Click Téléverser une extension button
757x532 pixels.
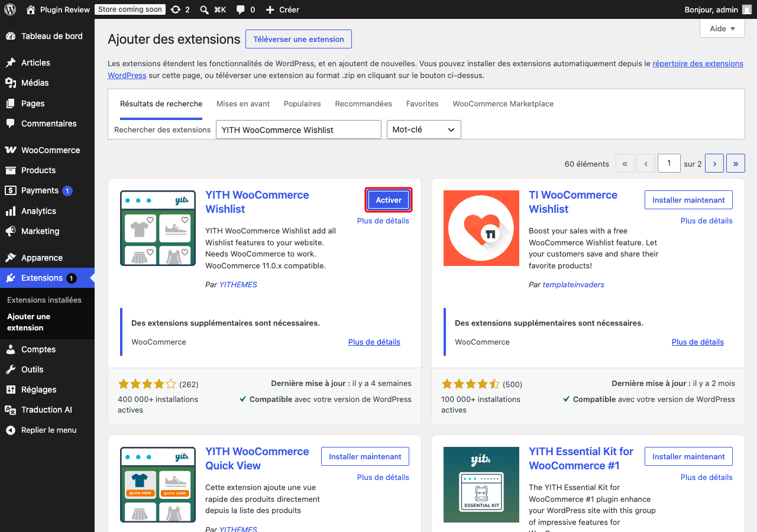click(299, 39)
